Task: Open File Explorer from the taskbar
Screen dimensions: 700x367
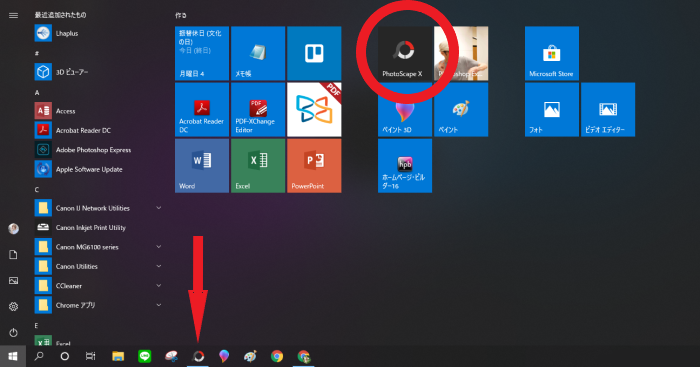Action: [x=118, y=356]
